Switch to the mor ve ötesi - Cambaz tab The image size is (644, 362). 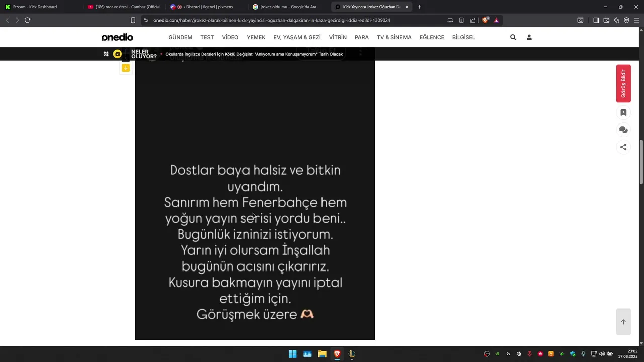click(123, 7)
